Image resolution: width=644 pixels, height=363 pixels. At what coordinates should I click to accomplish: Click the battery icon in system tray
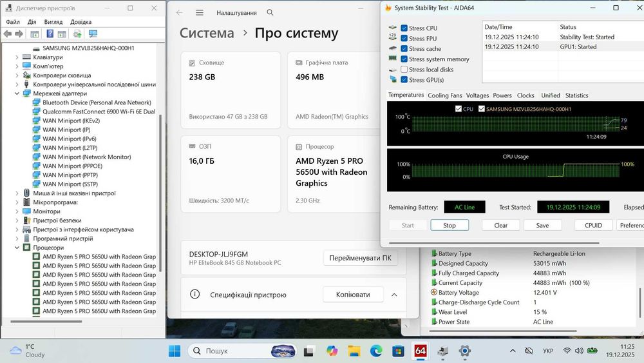coord(592,351)
